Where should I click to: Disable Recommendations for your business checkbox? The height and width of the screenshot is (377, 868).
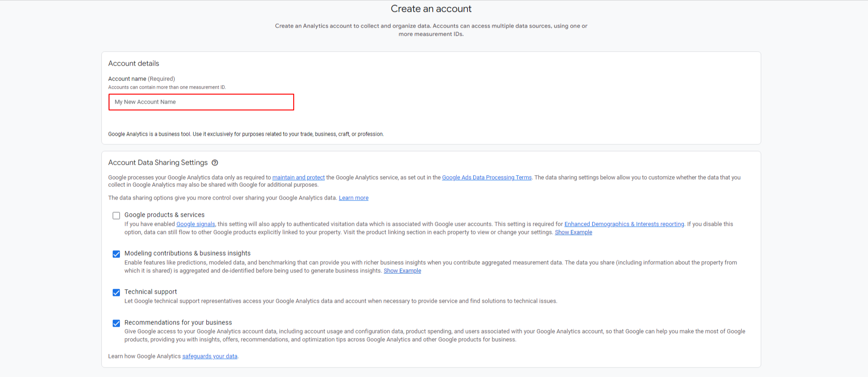pos(116,323)
